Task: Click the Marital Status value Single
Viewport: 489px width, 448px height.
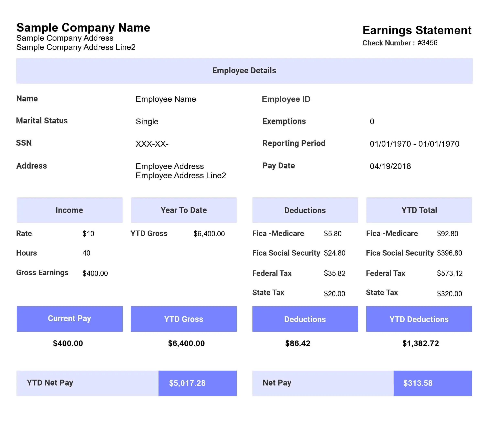Action: click(x=147, y=121)
